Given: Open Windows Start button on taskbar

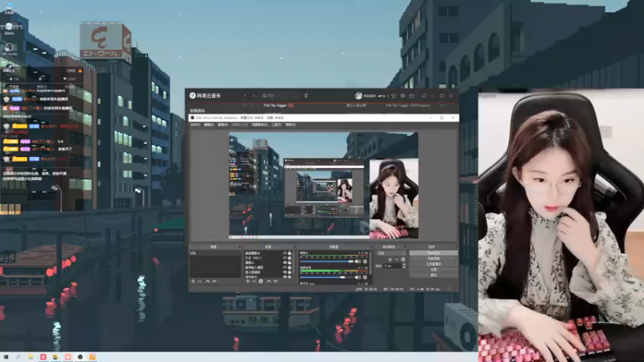Looking at the screenshot, I should pos(6,357).
